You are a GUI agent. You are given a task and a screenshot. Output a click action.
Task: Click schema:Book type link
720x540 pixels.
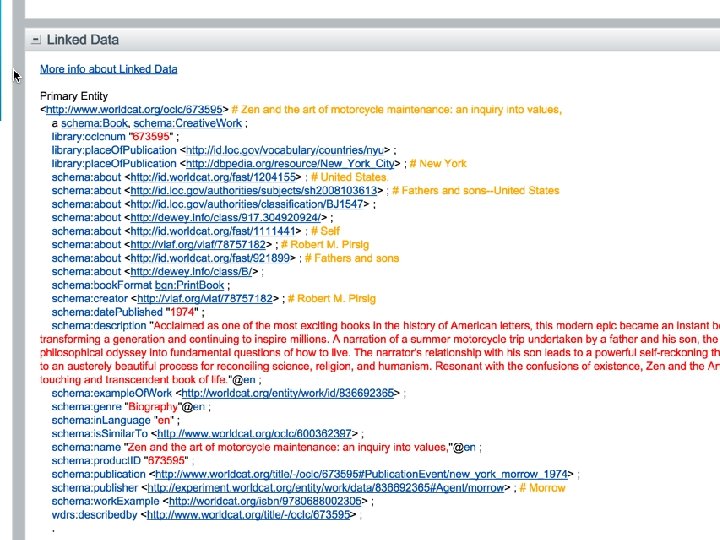[95, 123]
